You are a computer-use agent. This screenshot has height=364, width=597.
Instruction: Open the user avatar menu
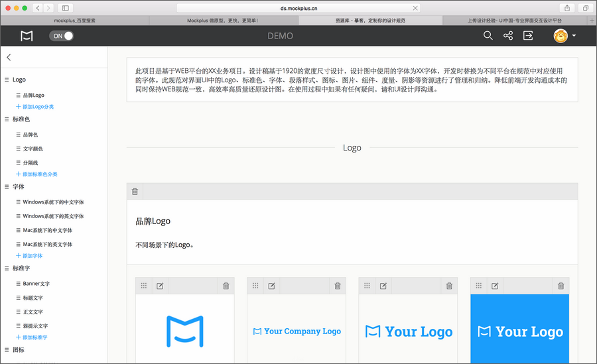click(x=561, y=36)
